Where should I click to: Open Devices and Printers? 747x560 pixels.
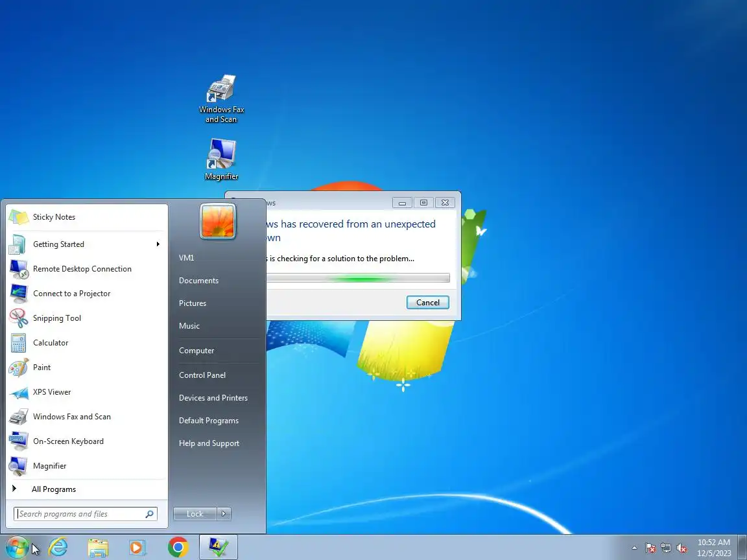click(x=213, y=398)
